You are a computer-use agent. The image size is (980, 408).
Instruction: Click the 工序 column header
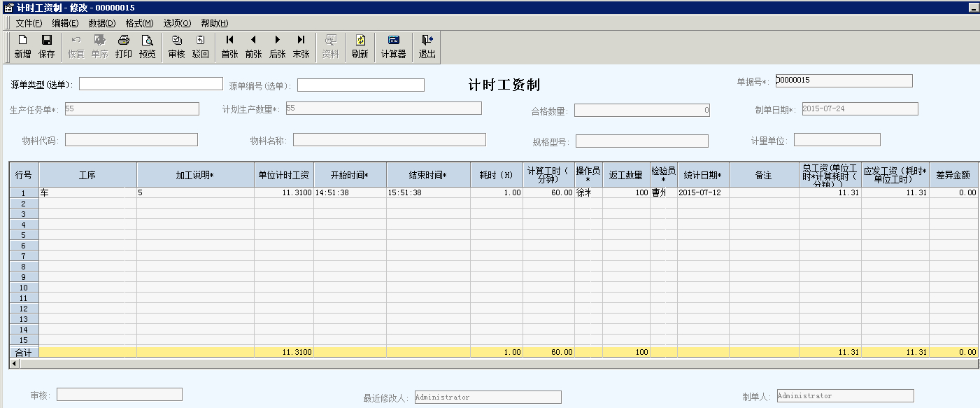[87, 175]
